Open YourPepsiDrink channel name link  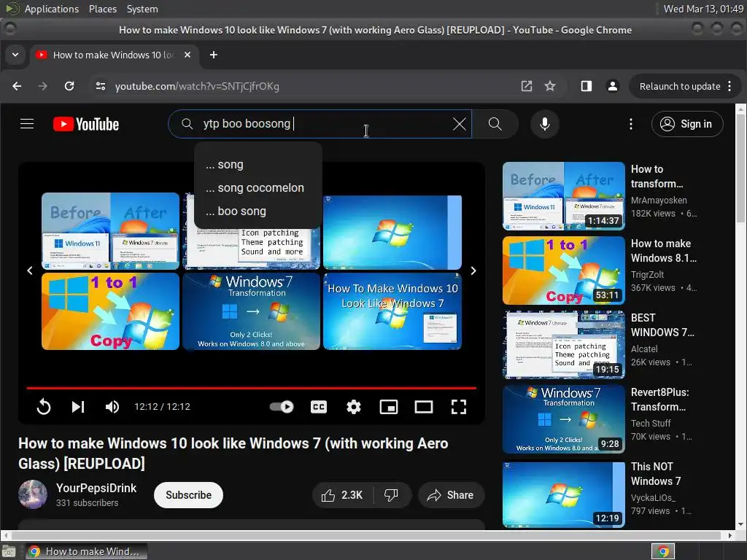pyautogui.click(x=96, y=488)
